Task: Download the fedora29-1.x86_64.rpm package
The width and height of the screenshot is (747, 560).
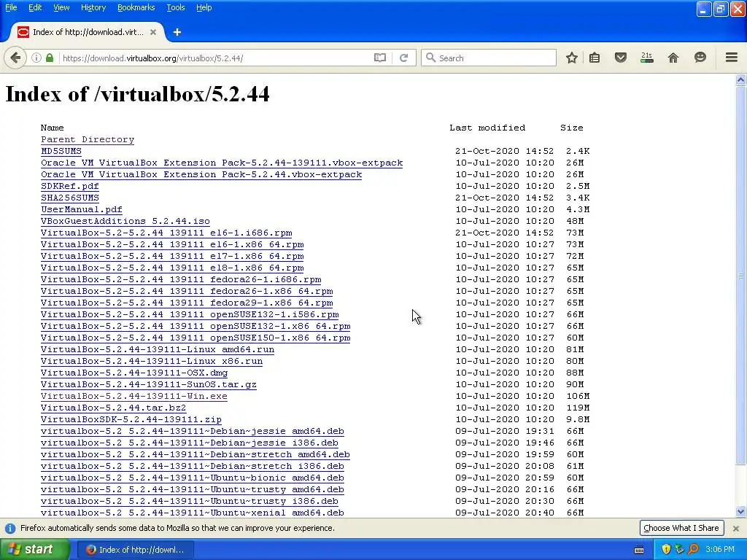Action: pos(187,303)
